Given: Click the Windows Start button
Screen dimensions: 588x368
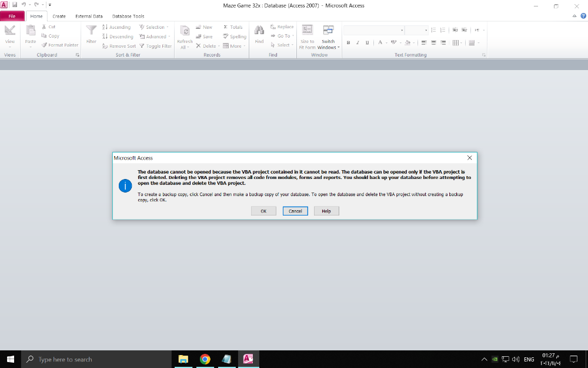Looking at the screenshot, I should coord(11,359).
